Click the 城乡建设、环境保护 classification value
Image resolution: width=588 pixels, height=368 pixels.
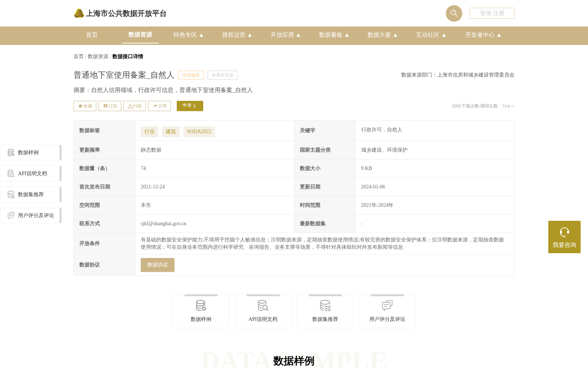click(x=384, y=150)
